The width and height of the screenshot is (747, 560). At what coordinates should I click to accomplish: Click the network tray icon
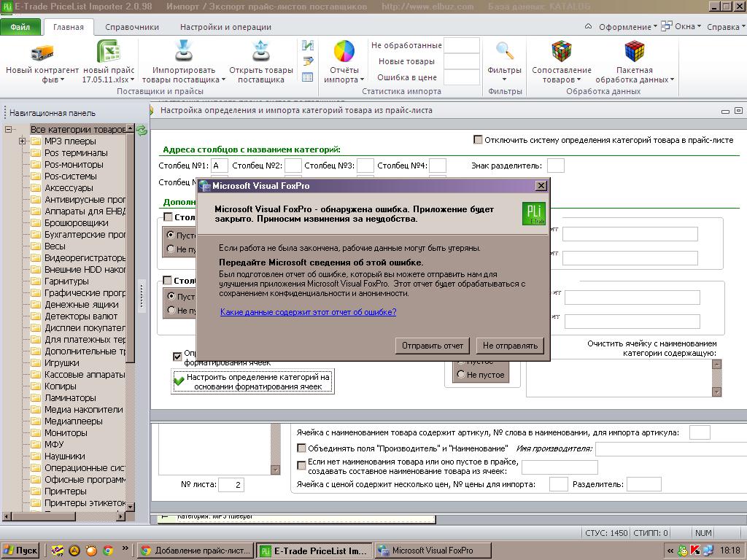708,551
